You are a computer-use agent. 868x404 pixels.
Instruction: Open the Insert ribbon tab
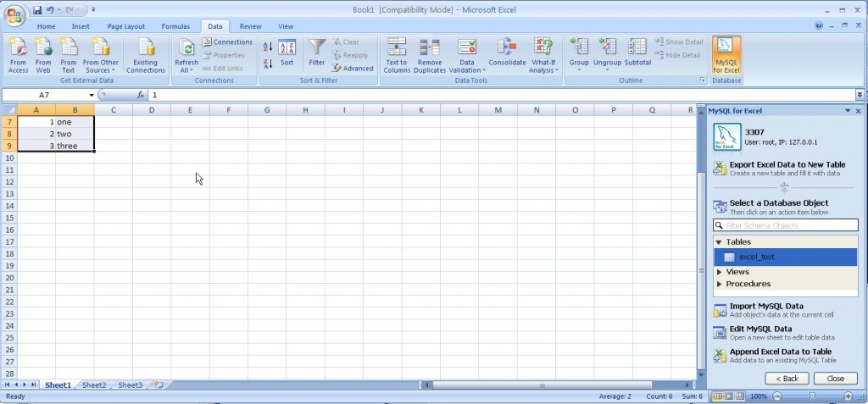pyautogui.click(x=81, y=26)
